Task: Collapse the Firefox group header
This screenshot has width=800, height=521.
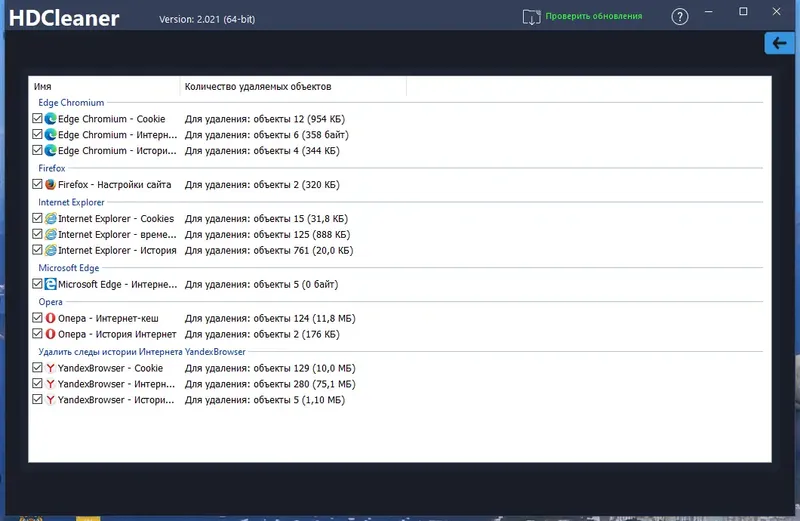Action: 52,168
